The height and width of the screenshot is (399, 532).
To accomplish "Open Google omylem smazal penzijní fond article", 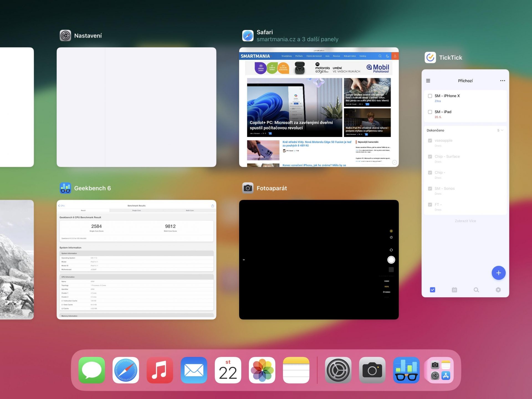I will (x=367, y=92).
